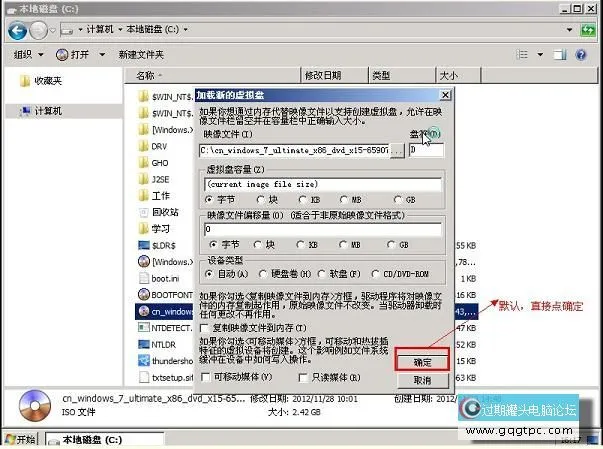Select the DRV folder icon

(x=143, y=146)
